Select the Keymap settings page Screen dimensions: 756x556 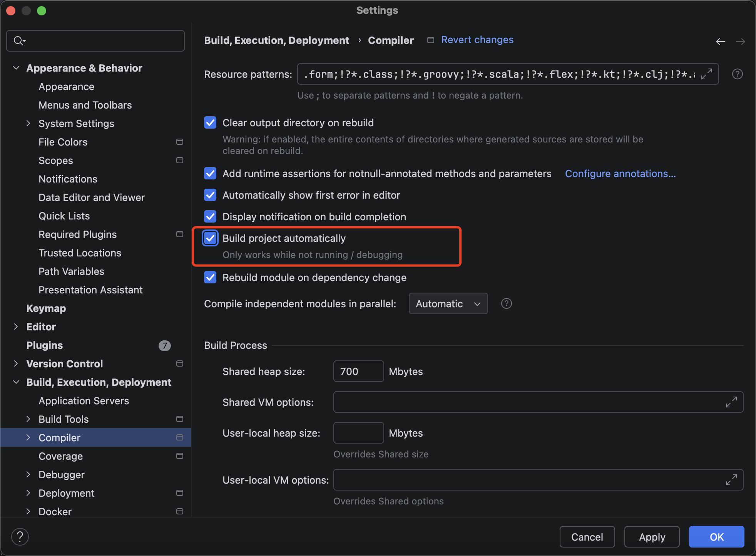46,308
